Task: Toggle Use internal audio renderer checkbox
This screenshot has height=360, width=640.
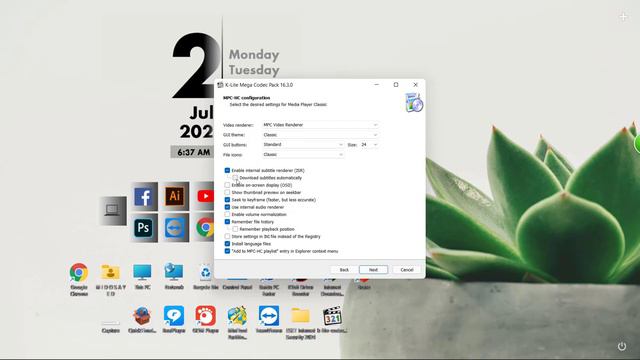Action: pos(227,207)
